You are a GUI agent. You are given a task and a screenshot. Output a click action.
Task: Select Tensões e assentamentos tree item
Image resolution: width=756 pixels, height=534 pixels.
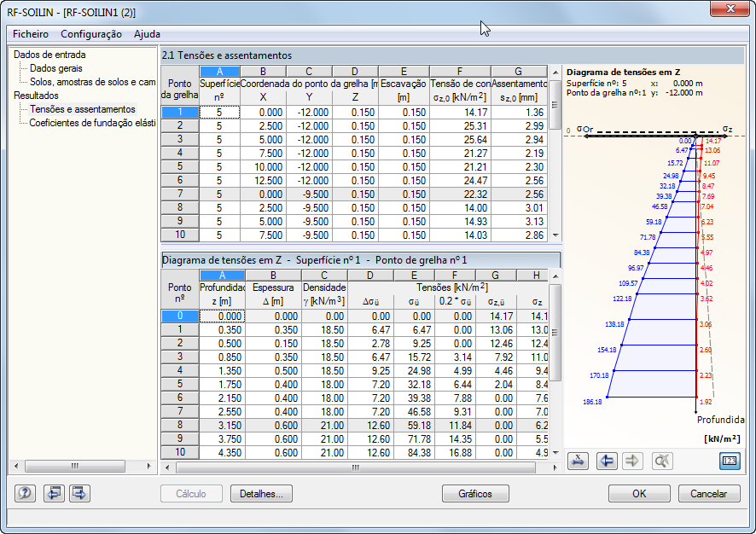pos(83,109)
